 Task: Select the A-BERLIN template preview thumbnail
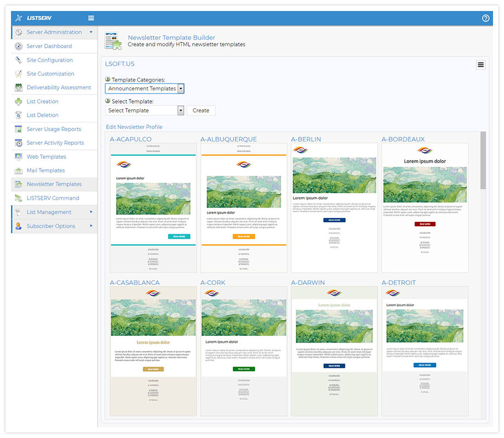click(334, 208)
